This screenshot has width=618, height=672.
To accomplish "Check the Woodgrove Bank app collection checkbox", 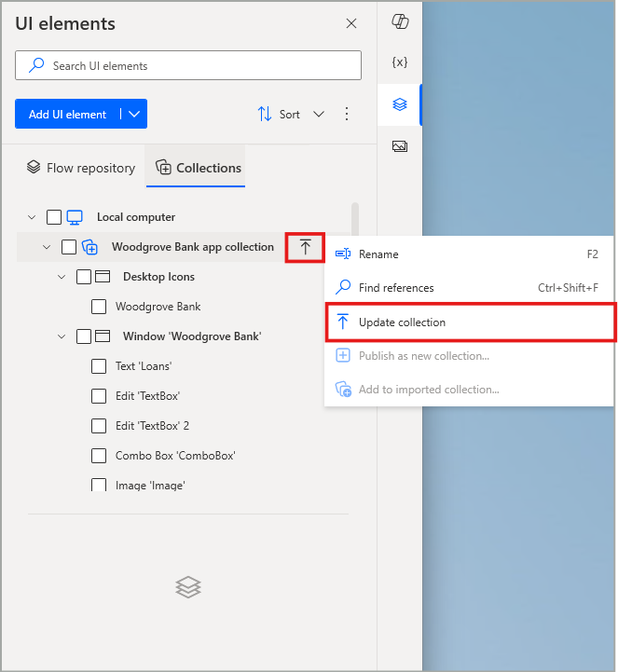I will [x=69, y=247].
